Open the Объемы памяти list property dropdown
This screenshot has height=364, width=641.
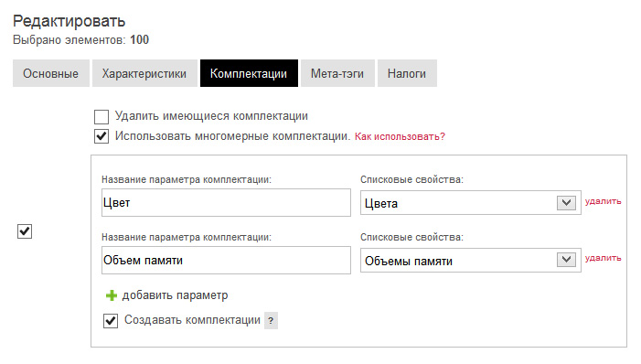(x=471, y=260)
